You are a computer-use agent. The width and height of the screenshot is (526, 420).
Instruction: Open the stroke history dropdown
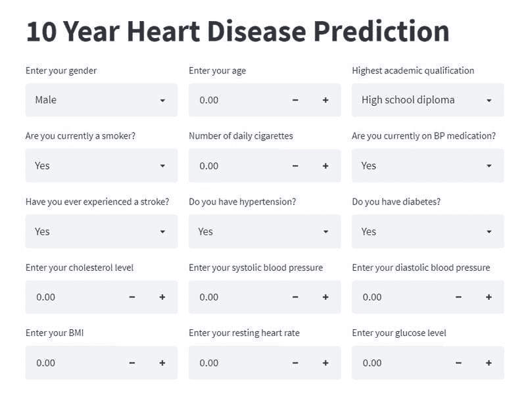[101, 231]
